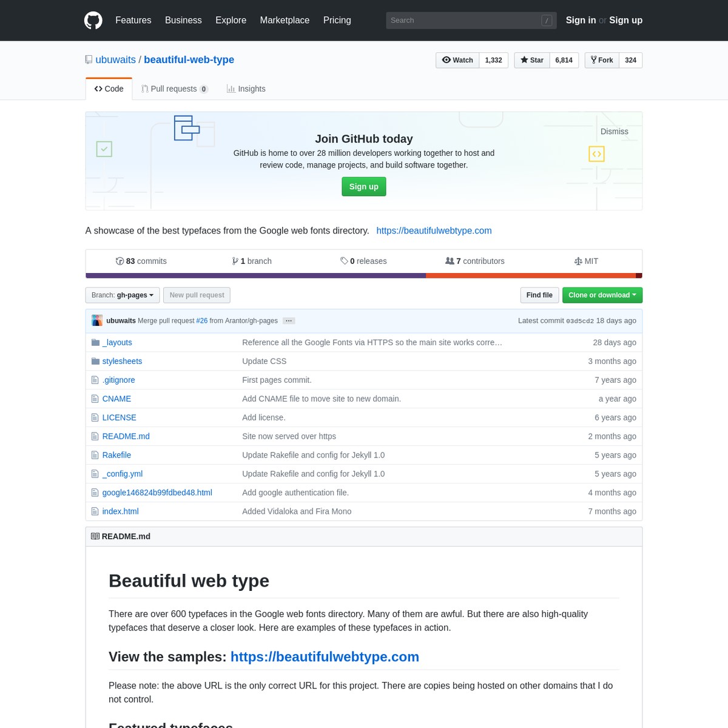Open the ubuwaits owner link

point(116,60)
